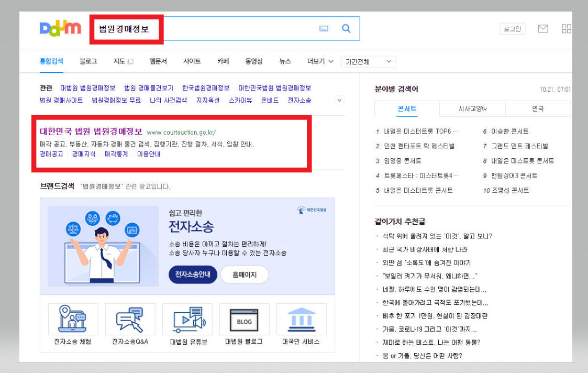Click the 대한민국법원 logo in banner
Viewport: 588px width, 373px height.
(312, 210)
